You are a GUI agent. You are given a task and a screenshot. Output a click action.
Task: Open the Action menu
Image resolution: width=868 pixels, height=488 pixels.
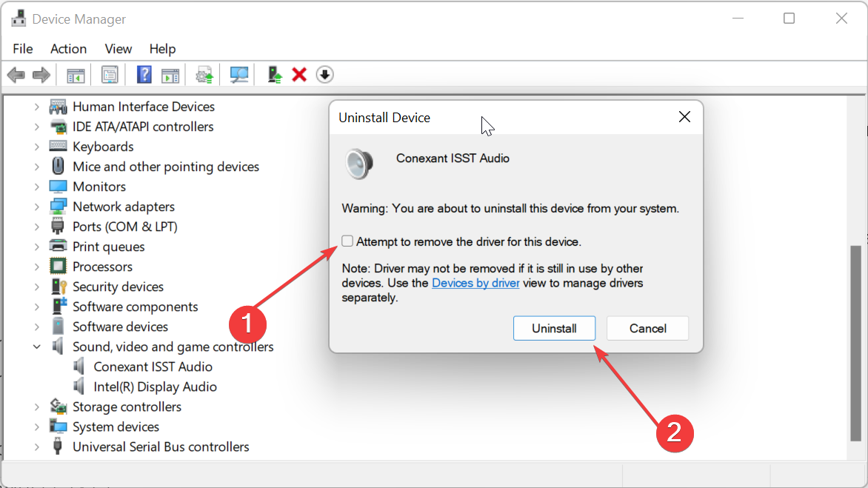point(68,49)
